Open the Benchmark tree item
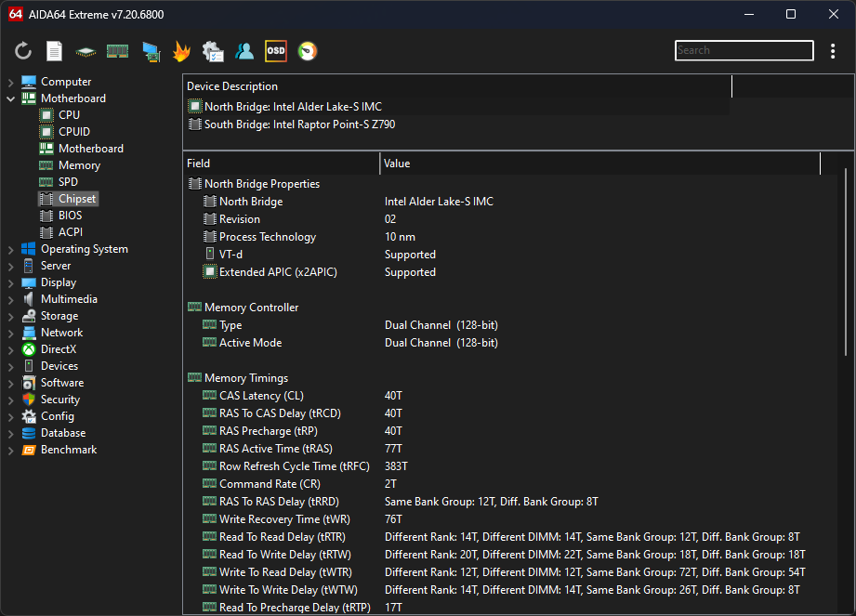Image resolution: width=856 pixels, height=616 pixels. click(x=68, y=450)
